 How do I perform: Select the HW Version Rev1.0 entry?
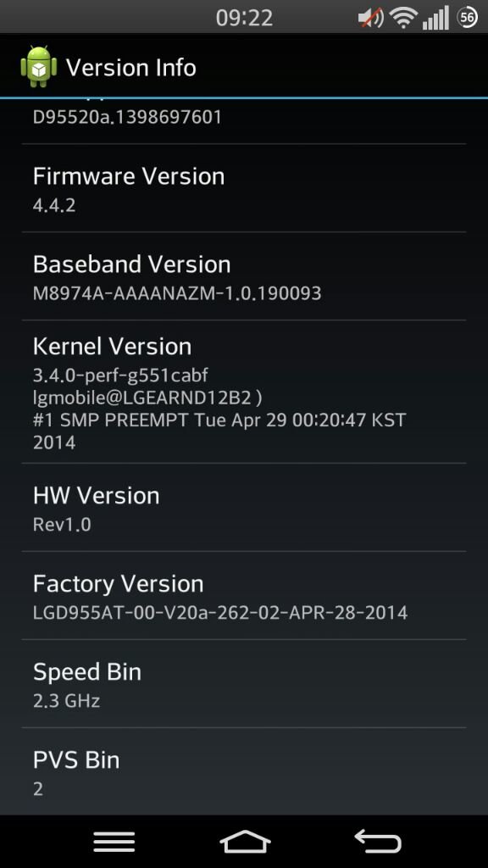[x=244, y=508]
